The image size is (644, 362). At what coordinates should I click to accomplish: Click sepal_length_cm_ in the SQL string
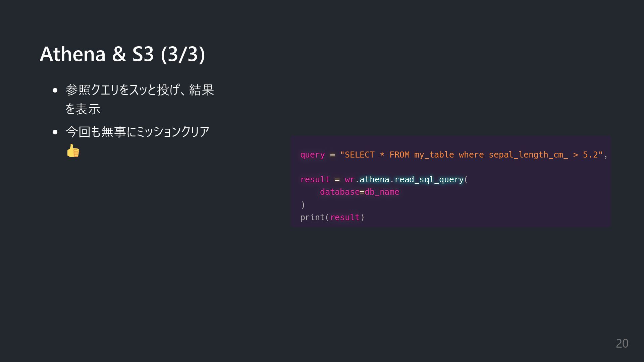528,155
